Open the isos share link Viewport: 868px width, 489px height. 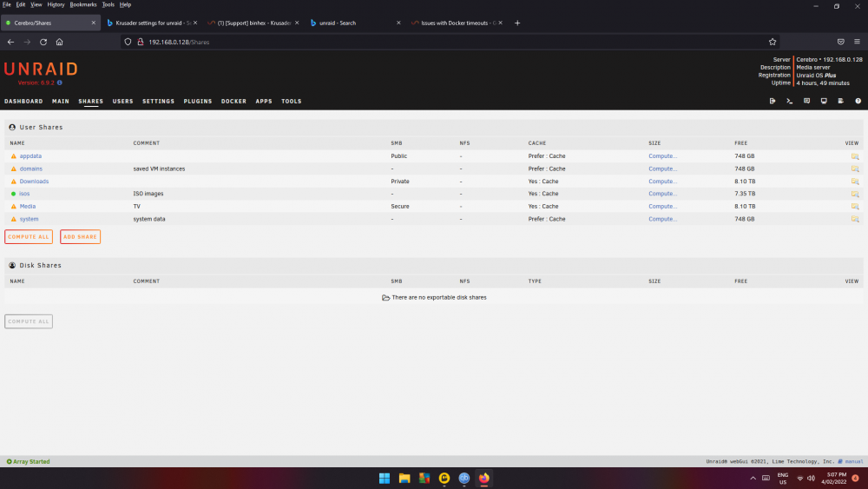click(x=24, y=194)
